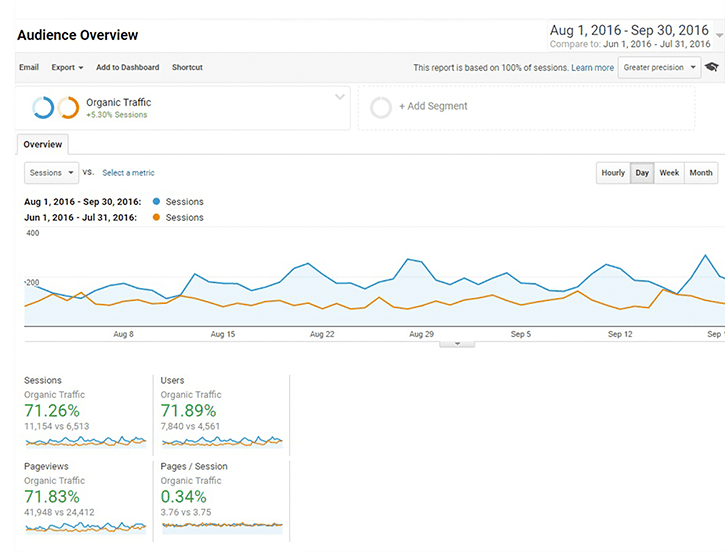Open the date range dropdown arrow
725x552 pixels.
coord(719,35)
